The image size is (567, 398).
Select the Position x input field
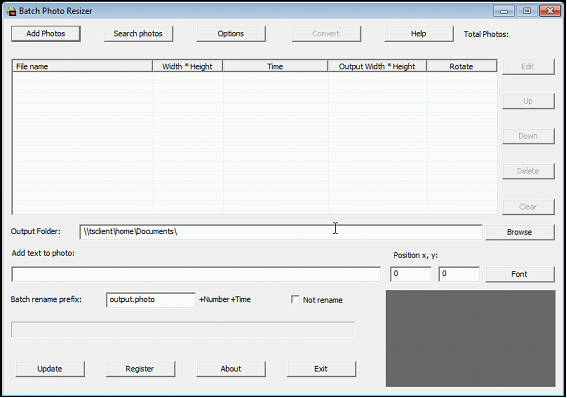pos(410,274)
